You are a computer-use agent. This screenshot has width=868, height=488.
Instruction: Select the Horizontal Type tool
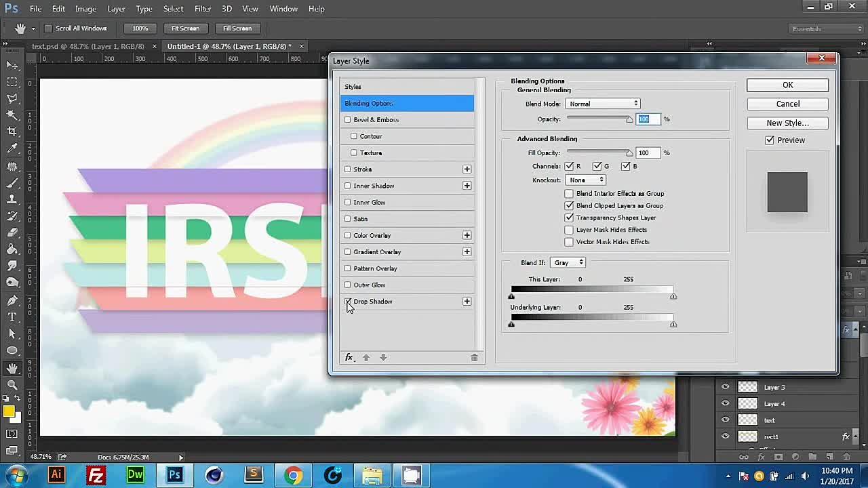pos(12,317)
